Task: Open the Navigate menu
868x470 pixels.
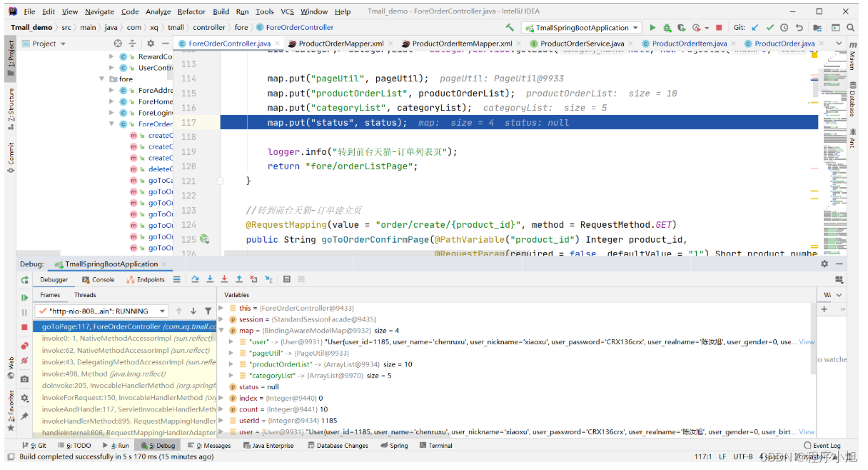Action: 99,11
